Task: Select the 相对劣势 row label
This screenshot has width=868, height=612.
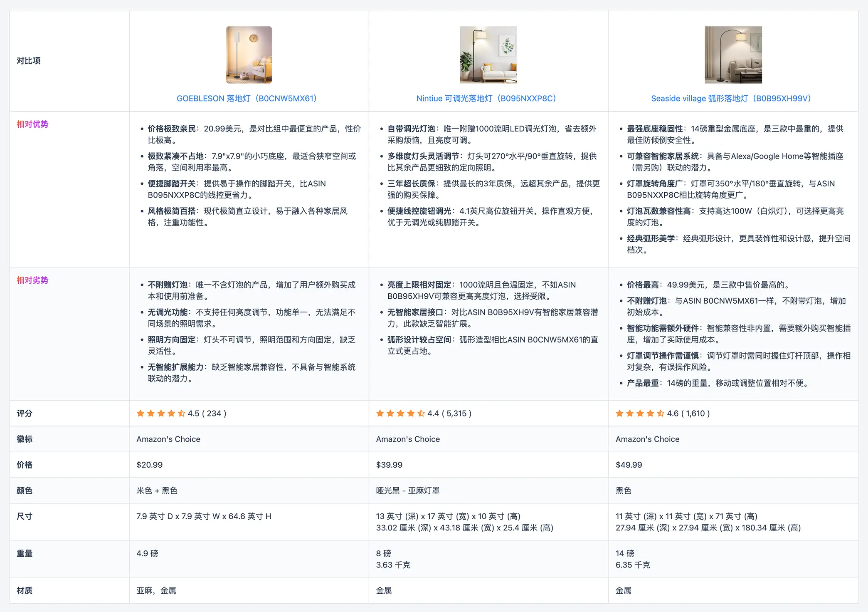Action: (32, 280)
